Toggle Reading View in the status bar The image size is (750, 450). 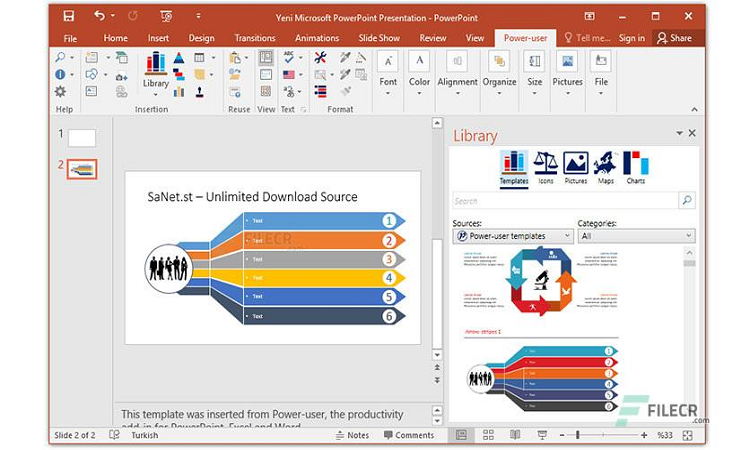[x=515, y=435]
